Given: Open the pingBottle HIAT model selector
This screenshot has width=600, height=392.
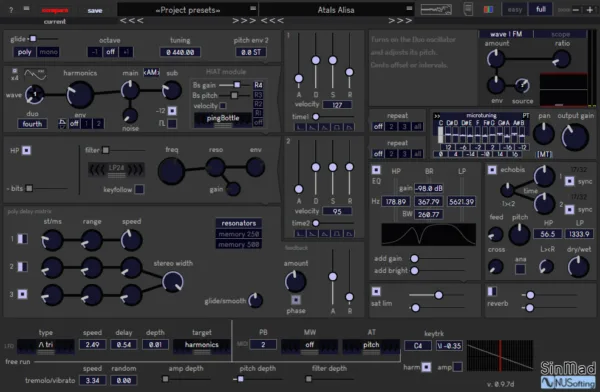Looking at the screenshot, I should pos(223,119).
